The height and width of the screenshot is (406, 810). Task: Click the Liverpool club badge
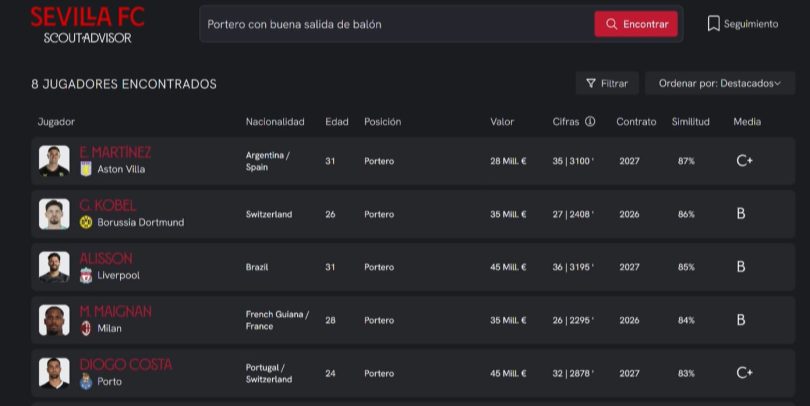[x=86, y=275]
